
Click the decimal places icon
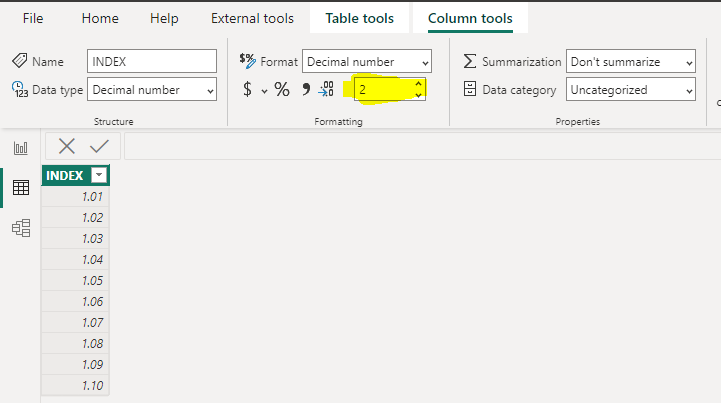(x=326, y=89)
